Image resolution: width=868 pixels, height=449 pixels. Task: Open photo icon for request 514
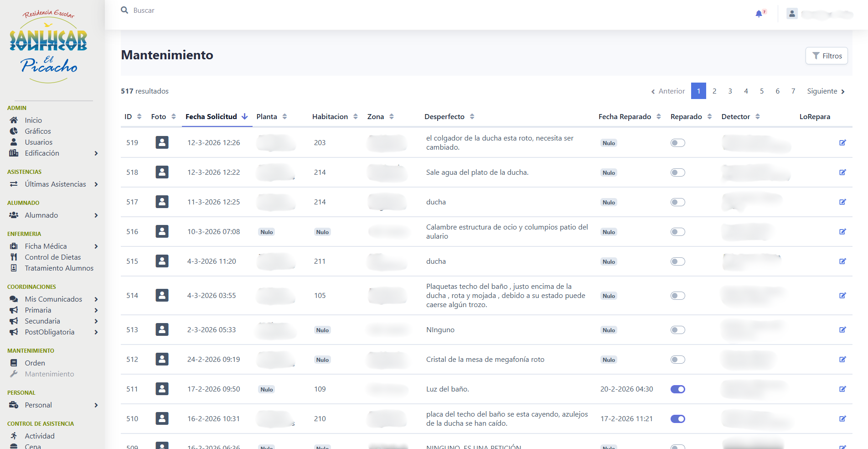pos(162,295)
